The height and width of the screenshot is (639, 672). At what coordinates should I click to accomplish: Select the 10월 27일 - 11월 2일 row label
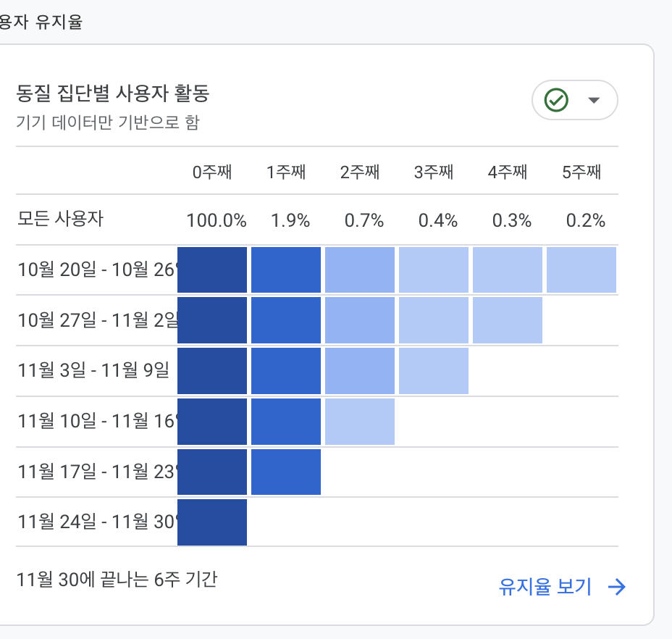click(97, 320)
